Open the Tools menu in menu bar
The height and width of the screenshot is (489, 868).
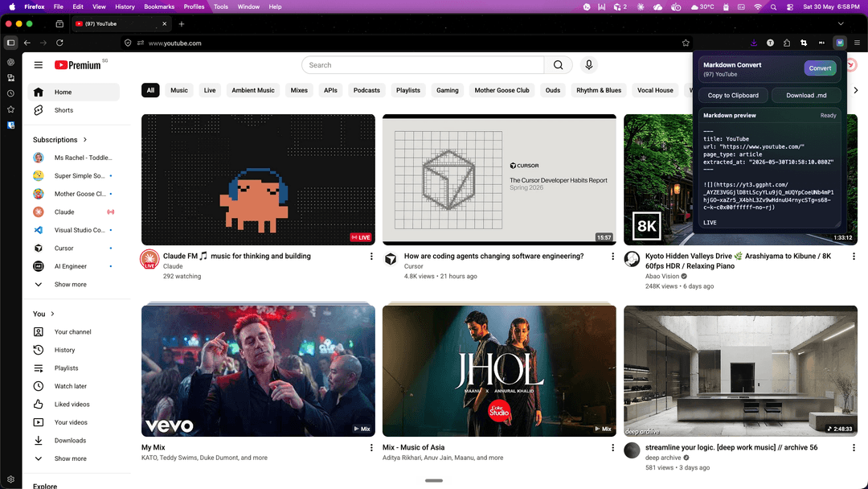click(x=221, y=6)
